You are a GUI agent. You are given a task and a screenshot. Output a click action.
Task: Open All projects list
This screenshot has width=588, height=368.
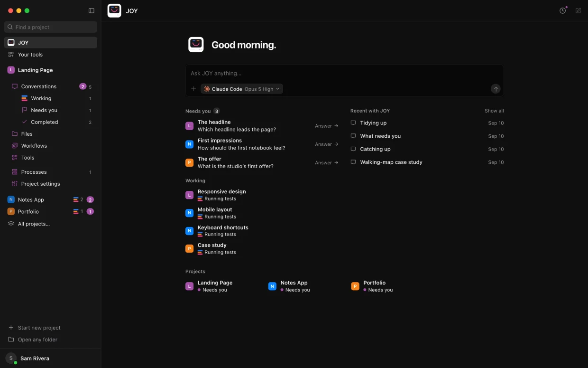(51, 224)
